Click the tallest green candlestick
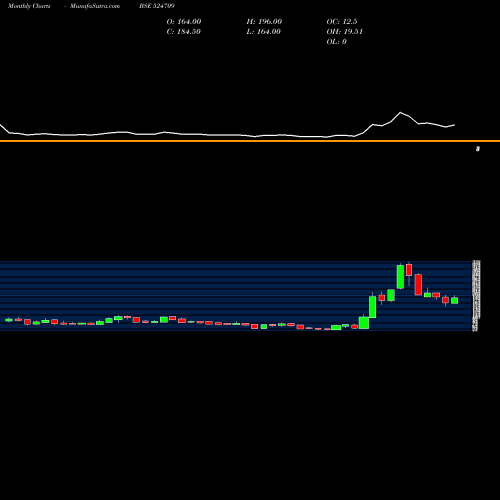This screenshot has height=500, width=500. click(400, 277)
